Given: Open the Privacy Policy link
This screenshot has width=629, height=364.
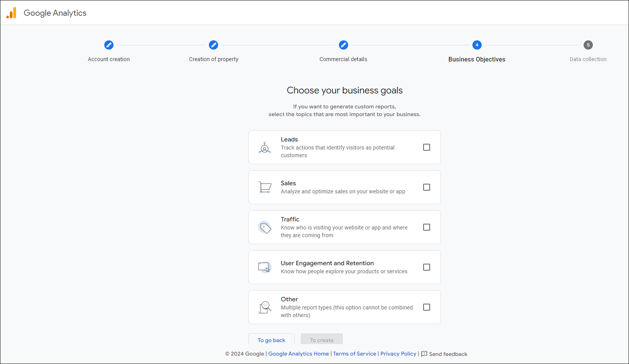Looking at the screenshot, I should click(398, 354).
